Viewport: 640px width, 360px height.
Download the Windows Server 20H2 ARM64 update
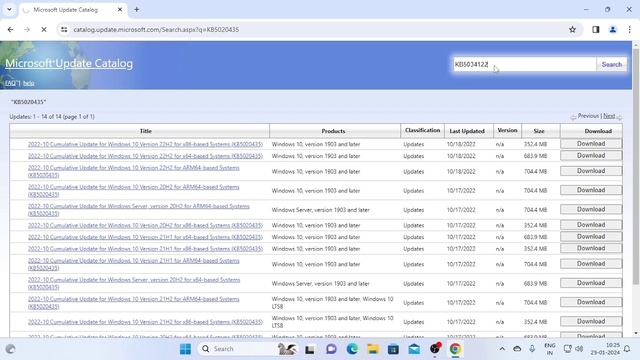[x=591, y=209]
